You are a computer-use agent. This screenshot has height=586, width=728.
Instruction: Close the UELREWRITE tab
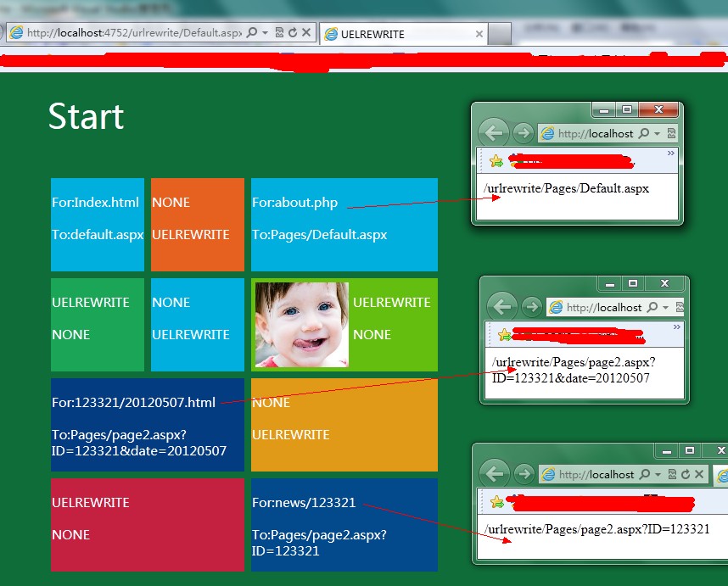pyautogui.click(x=479, y=35)
